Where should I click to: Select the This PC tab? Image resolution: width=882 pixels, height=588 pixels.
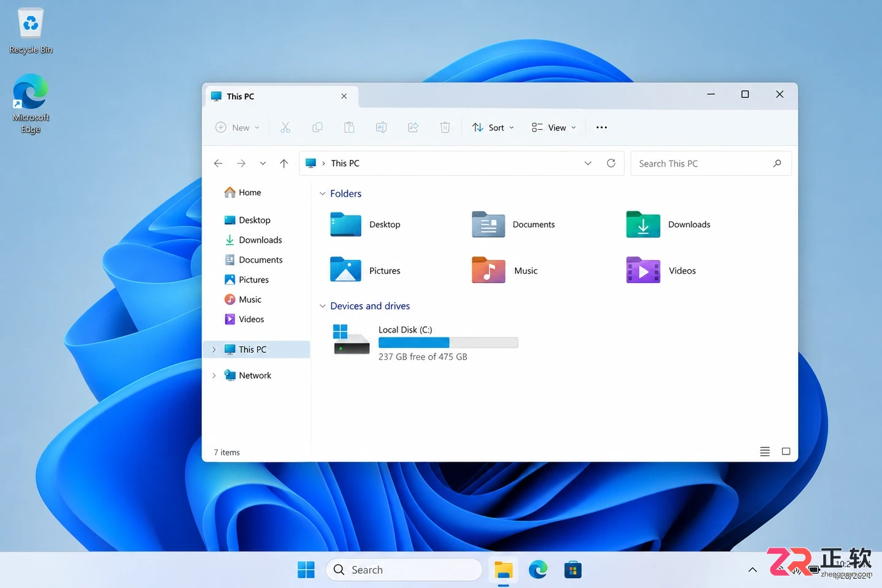281,96
